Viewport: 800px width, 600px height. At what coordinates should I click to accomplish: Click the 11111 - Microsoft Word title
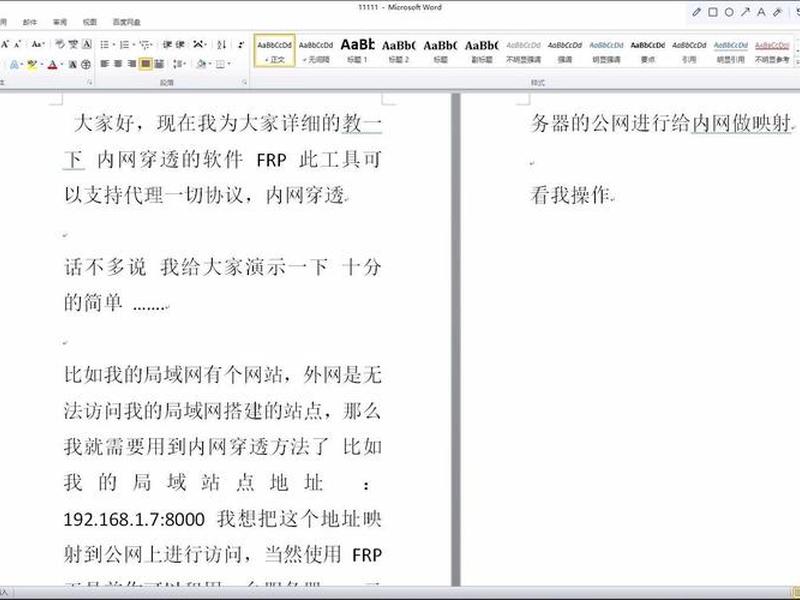399,7
